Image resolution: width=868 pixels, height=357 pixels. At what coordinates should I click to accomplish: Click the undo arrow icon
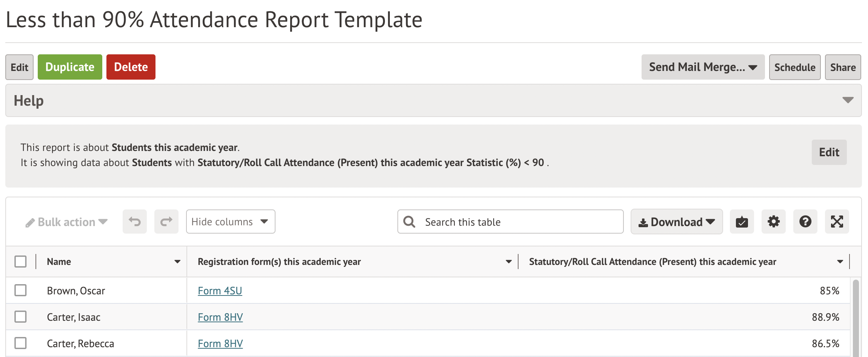coord(135,222)
